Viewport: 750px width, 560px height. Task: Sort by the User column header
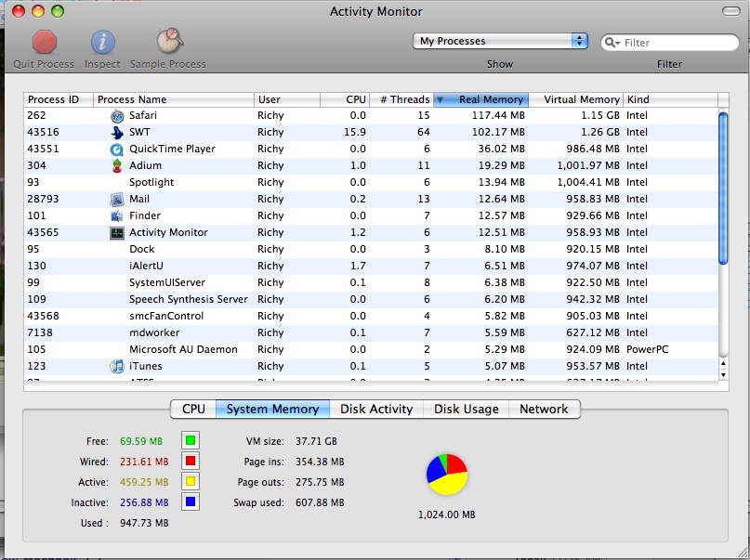(x=287, y=99)
